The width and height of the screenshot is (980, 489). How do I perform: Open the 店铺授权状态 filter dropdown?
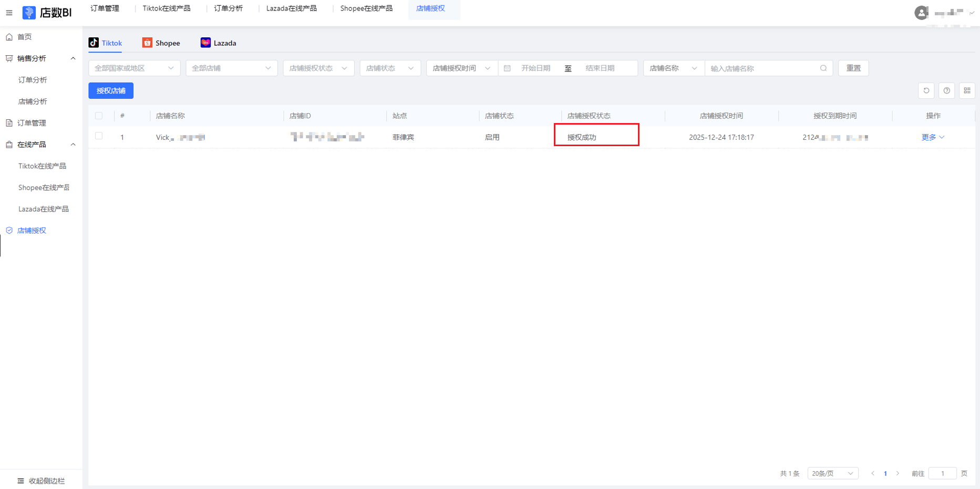[x=318, y=68]
